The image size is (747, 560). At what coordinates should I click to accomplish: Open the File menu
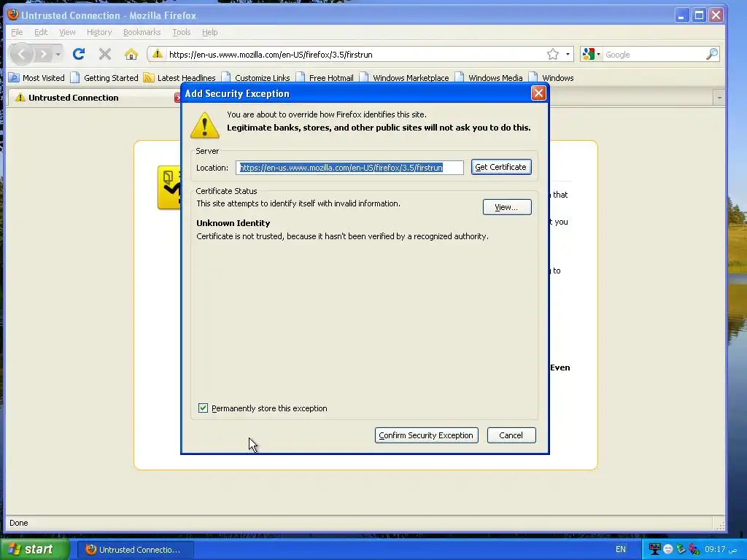tap(17, 32)
